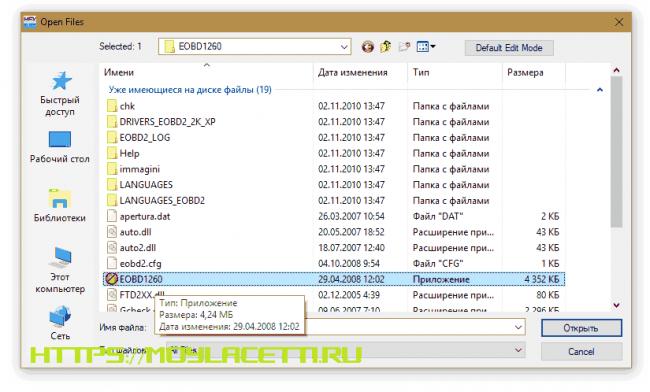Click the apertura.dat file icon
650x392 pixels.
coord(112,216)
